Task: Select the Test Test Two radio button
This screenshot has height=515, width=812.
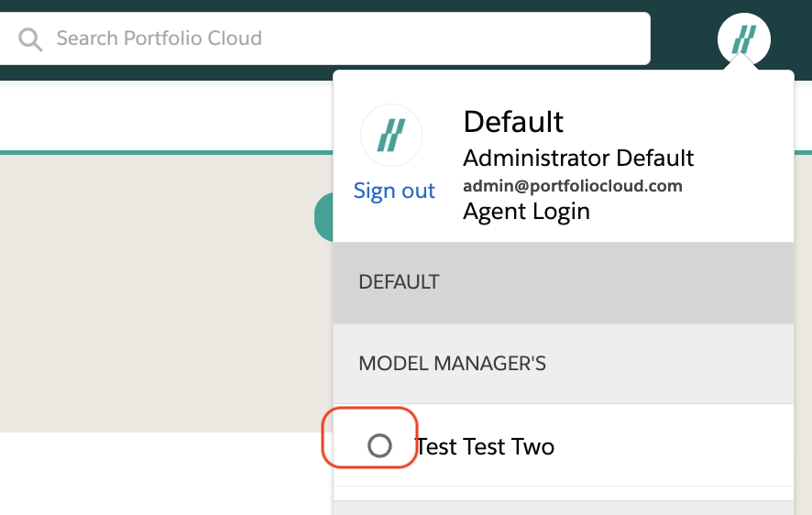Action: (379, 446)
